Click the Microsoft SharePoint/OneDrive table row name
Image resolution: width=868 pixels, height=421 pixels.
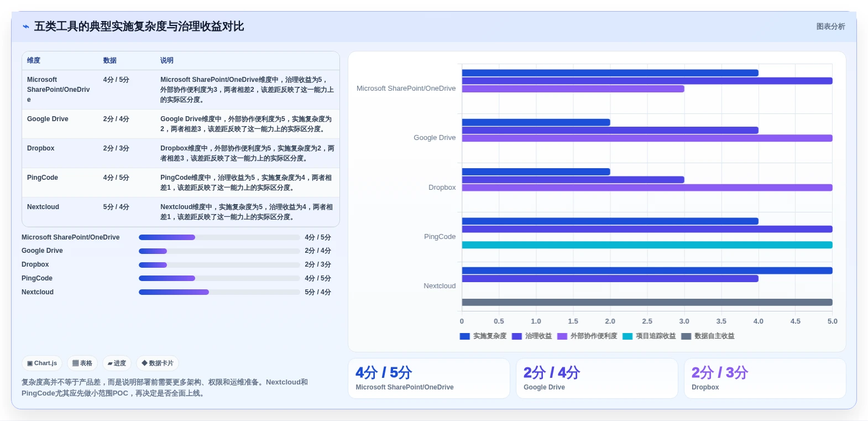[58, 90]
